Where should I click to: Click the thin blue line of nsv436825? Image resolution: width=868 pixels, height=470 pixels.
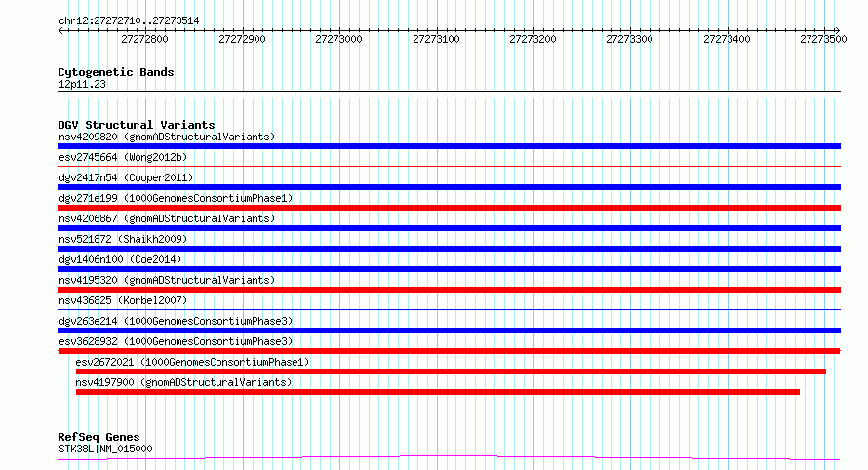449,309
